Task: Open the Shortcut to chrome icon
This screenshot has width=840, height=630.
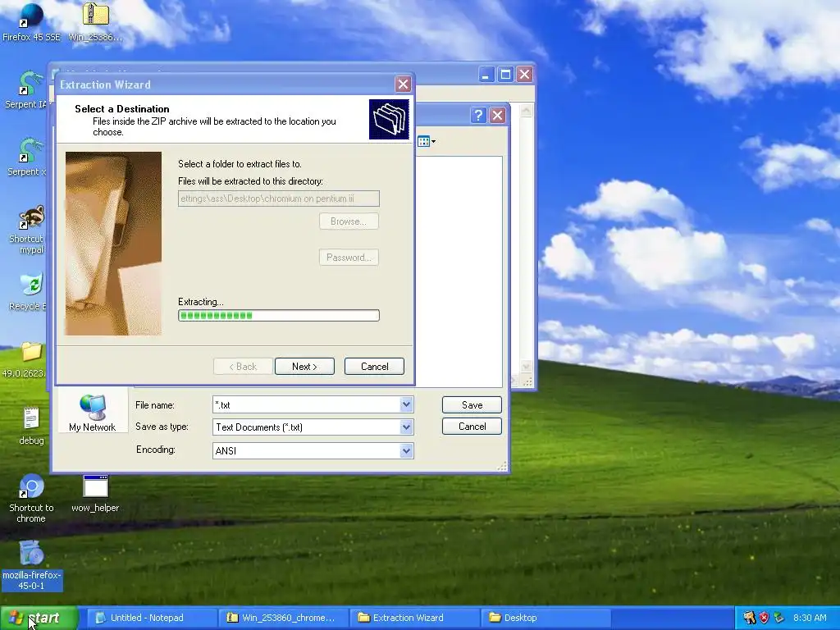Action: [31, 498]
